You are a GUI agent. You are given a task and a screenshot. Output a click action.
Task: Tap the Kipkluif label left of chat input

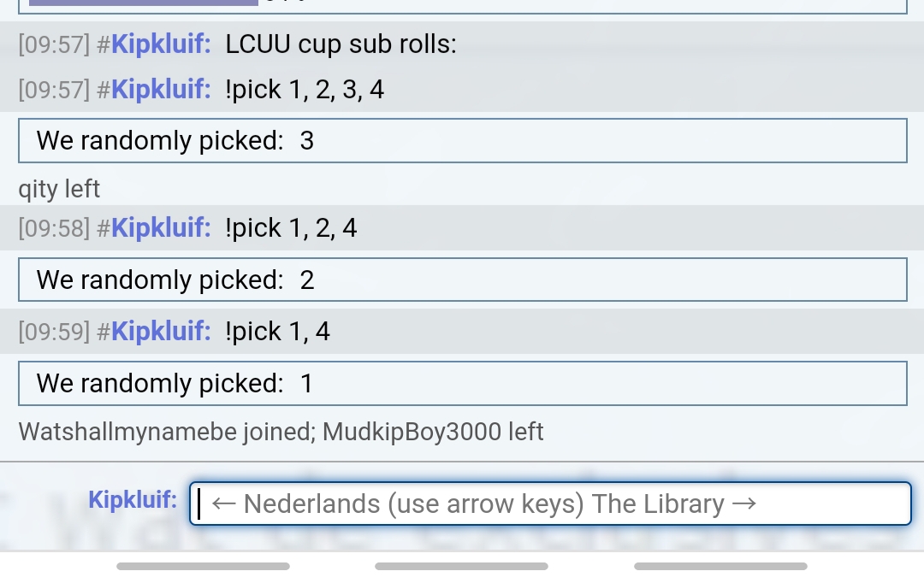pyautogui.click(x=133, y=499)
